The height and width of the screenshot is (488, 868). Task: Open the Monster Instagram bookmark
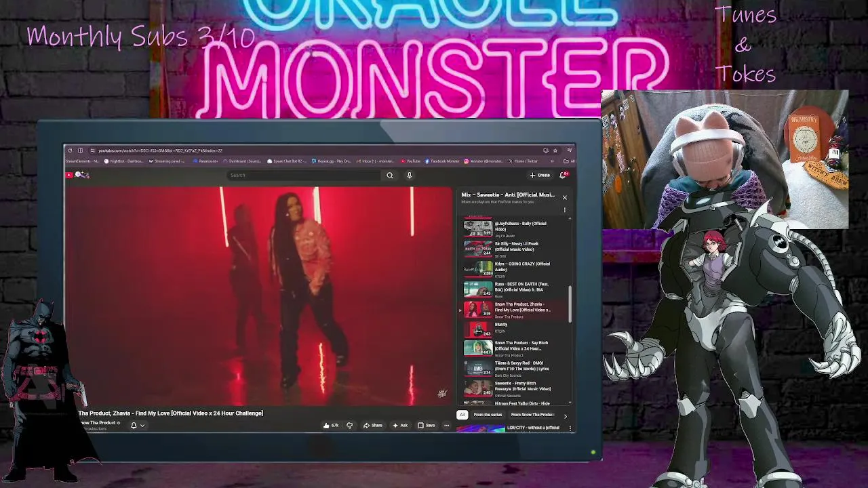484,161
